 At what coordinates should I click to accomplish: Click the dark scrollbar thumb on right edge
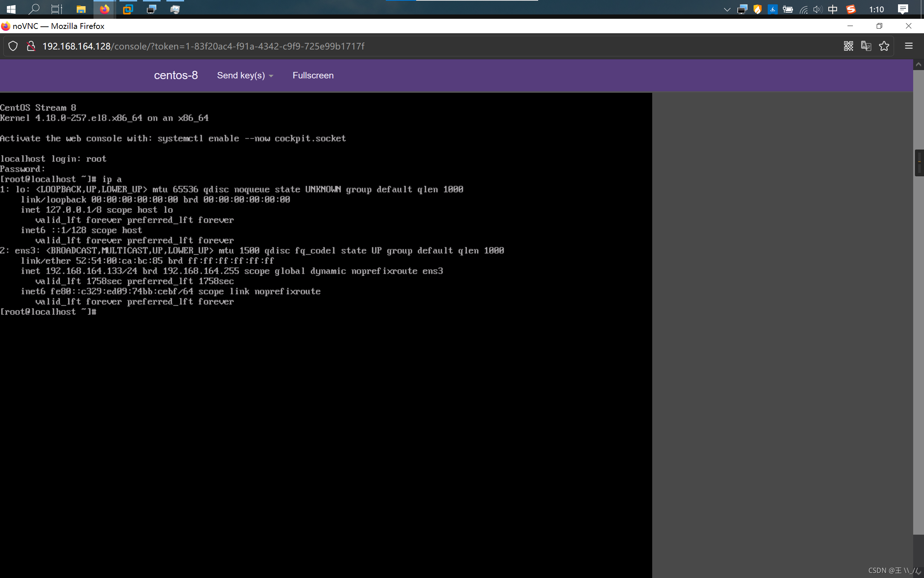point(919,163)
